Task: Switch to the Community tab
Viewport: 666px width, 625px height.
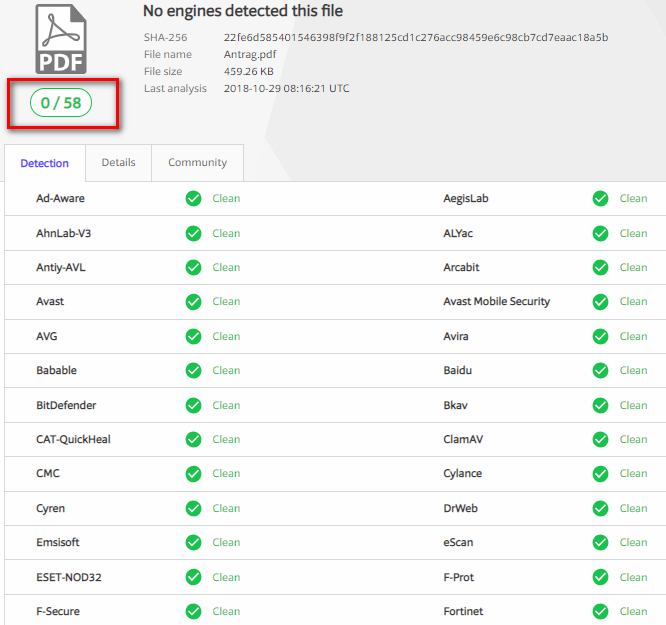Action: 197,162
